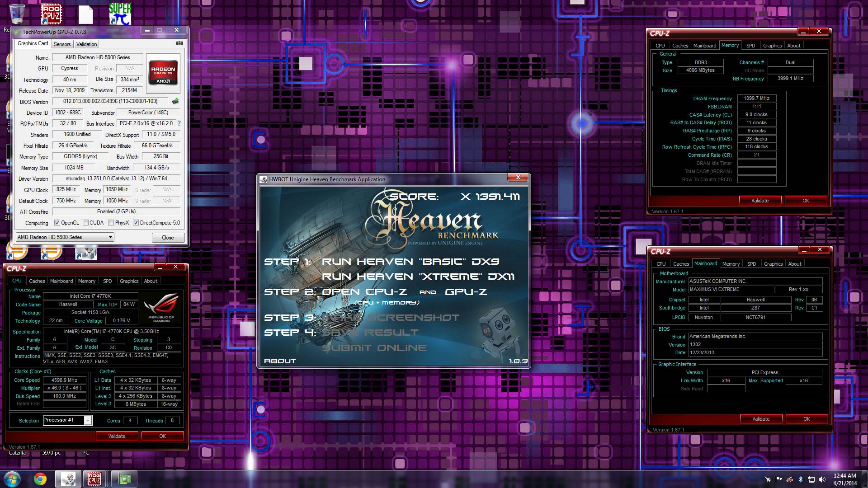Toggle the DirectCompute 5.0 checkbox

pyautogui.click(x=136, y=223)
